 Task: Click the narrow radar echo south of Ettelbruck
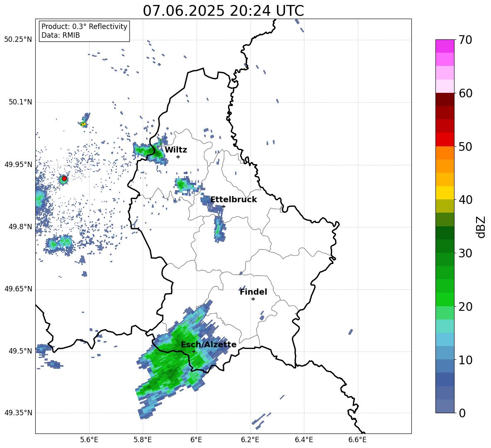[219, 229]
